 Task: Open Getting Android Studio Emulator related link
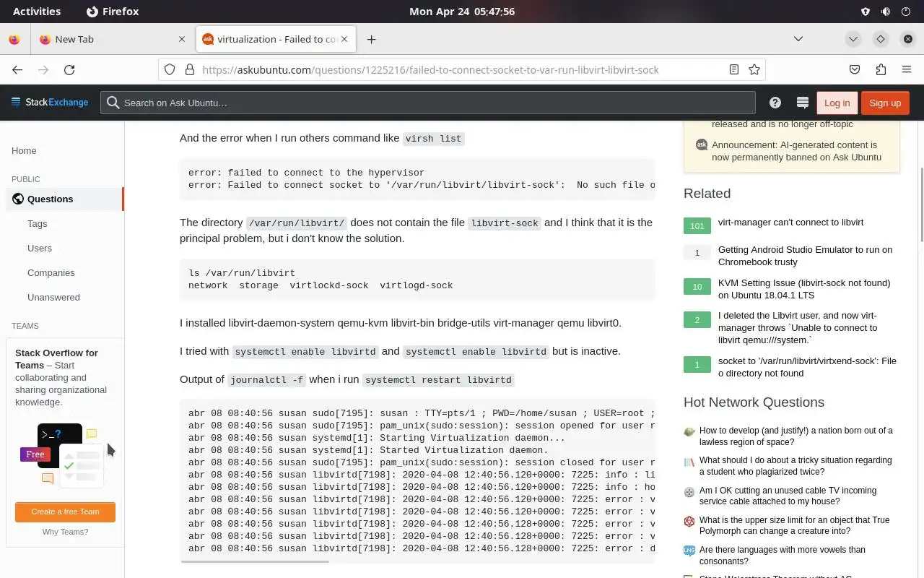(805, 256)
